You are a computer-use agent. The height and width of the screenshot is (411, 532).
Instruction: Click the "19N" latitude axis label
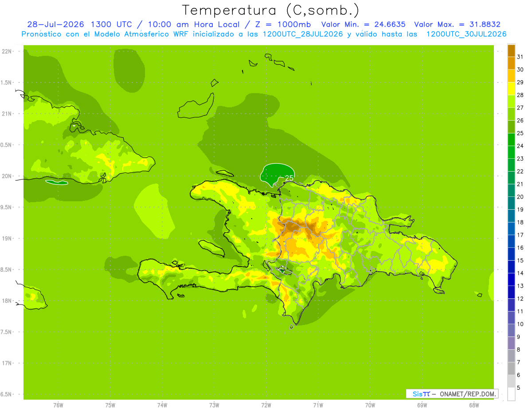(x=7, y=238)
